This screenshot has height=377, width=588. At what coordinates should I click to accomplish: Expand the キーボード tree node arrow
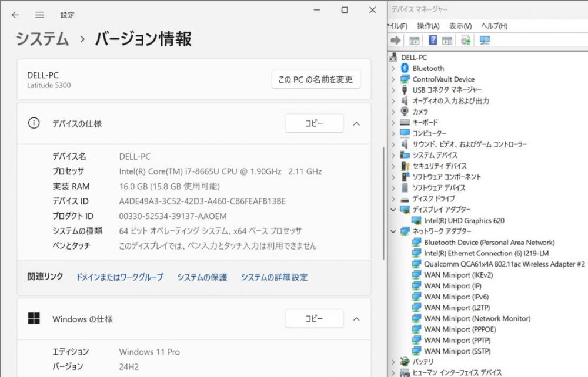tap(393, 122)
